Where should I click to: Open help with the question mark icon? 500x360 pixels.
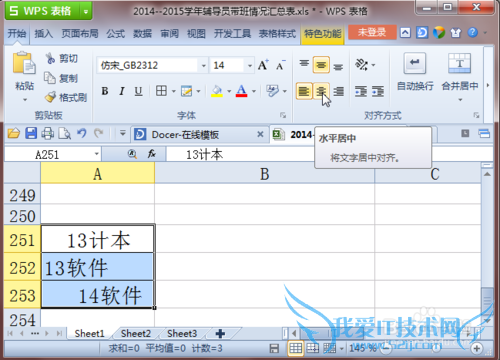(x=473, y=33)
